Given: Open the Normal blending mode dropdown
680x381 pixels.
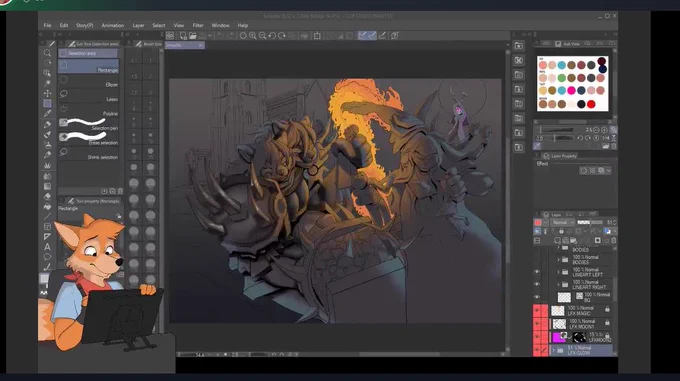Looking at the screenshot, I should (563, 222).
